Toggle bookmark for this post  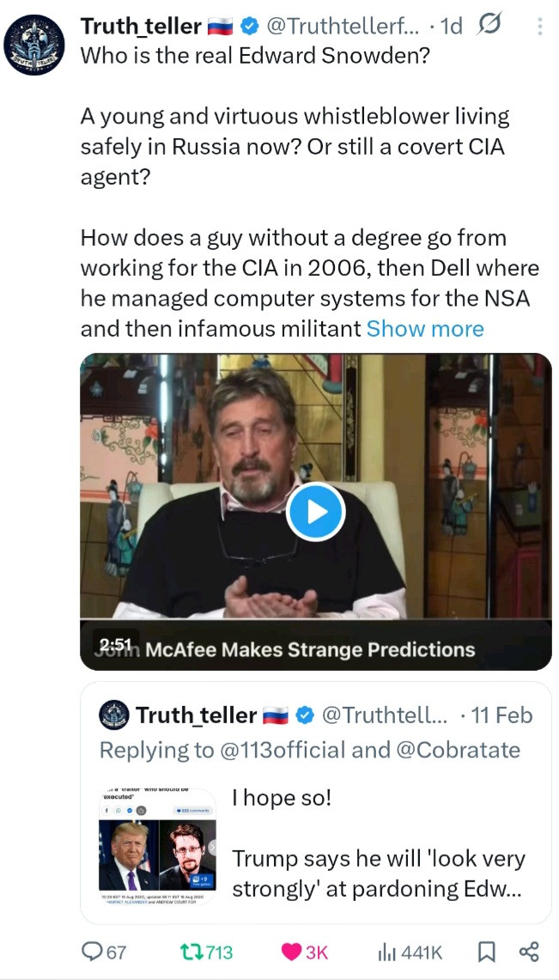coord(485,951)
